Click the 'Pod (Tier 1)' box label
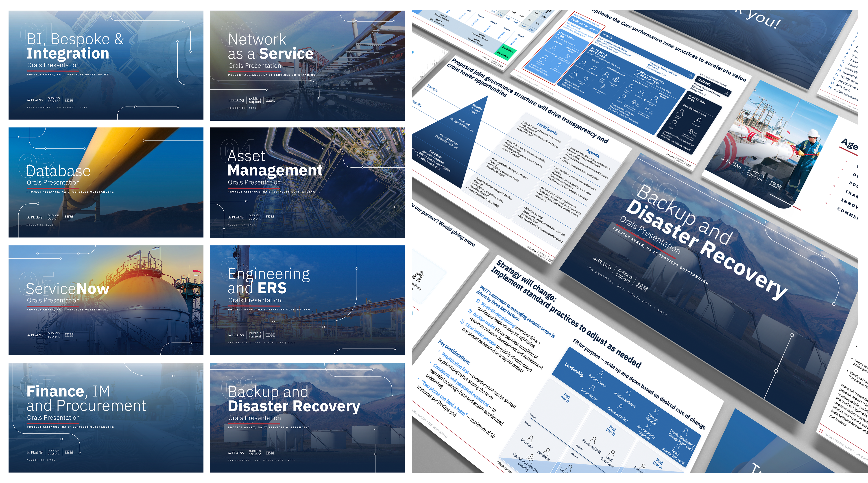The width and height of the screenshot is (868, 483). [x=565, y=398]
